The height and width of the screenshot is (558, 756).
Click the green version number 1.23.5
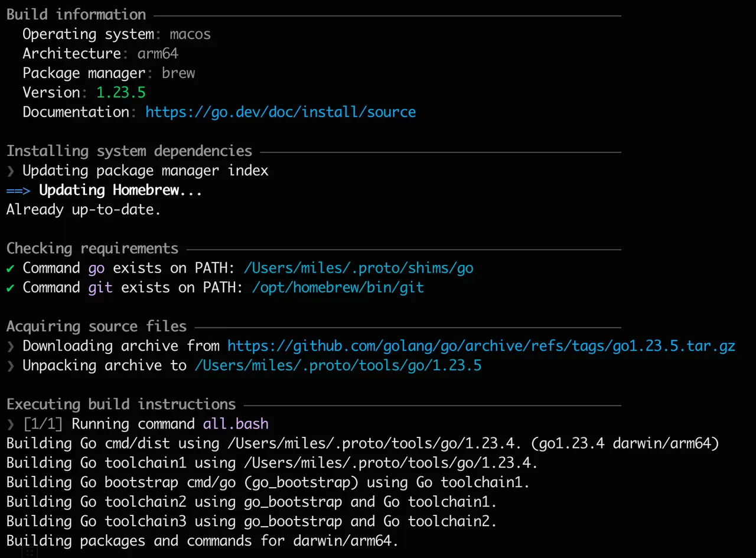pos(121,92)
